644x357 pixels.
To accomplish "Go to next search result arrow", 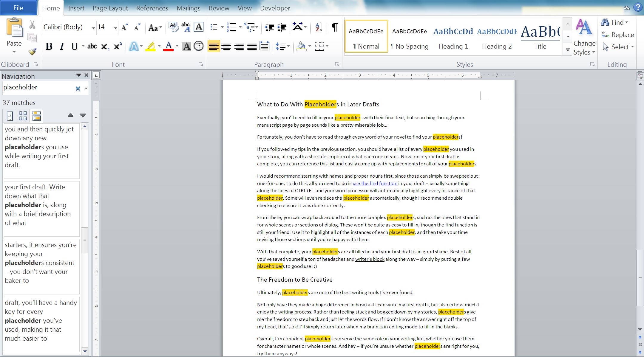I will (x=83, y=115).
